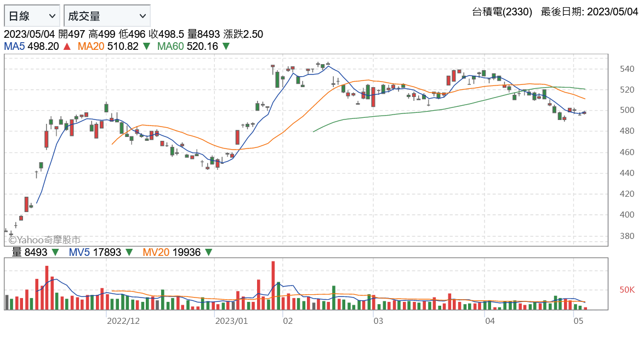Image resolution: width=644 pixels, height=337 pixels.
Task: Click the 最後日期: 2023/05/04 text
Action: (x=589, y=12)
